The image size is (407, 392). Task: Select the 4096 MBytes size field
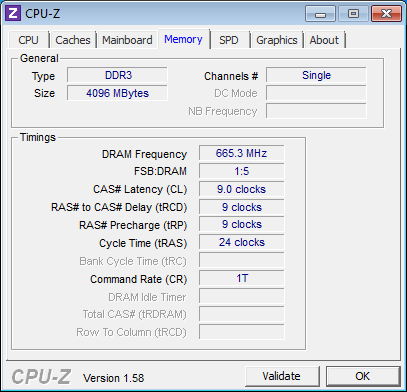tap(117, 93)
